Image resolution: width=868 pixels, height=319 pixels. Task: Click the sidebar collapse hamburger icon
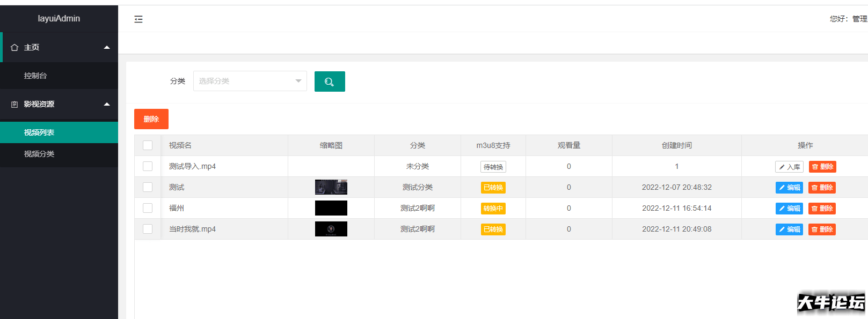point(138,19)
